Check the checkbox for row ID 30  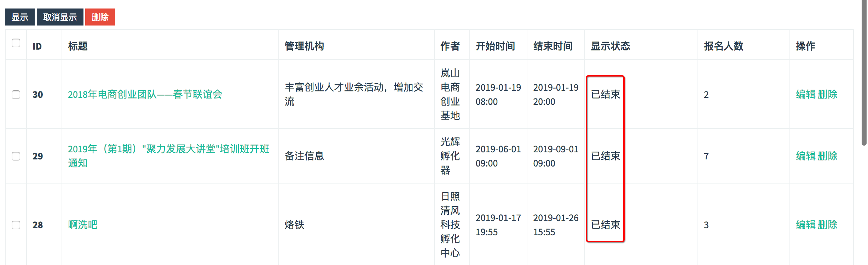[x=16, y=95]
